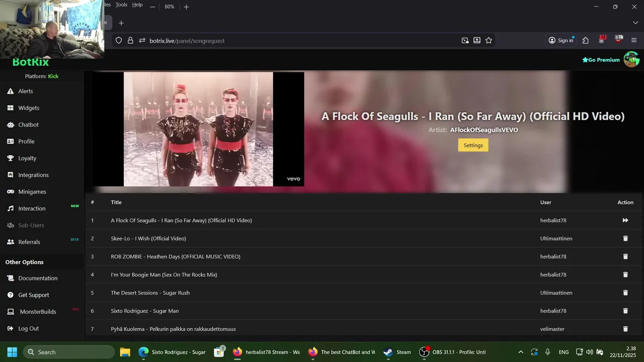Viewport: 644px width, 362px height.
Task: Switch to the OBS 31.1.1 window
Action: coord(453,352)
